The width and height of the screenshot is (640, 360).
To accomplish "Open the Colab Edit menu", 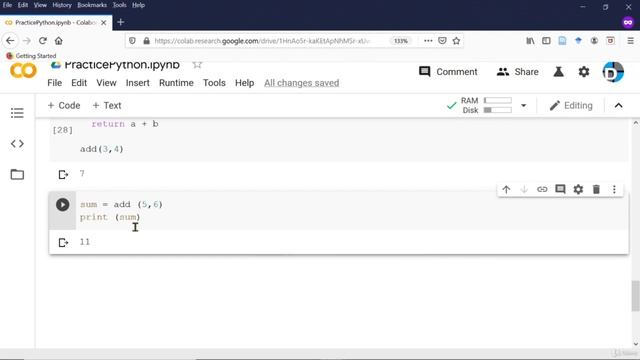I will (79, 83).
